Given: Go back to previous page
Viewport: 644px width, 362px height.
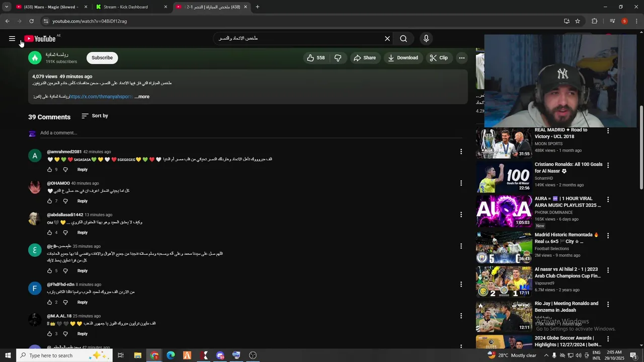Looking at the screenshot, I should (7, 21).
